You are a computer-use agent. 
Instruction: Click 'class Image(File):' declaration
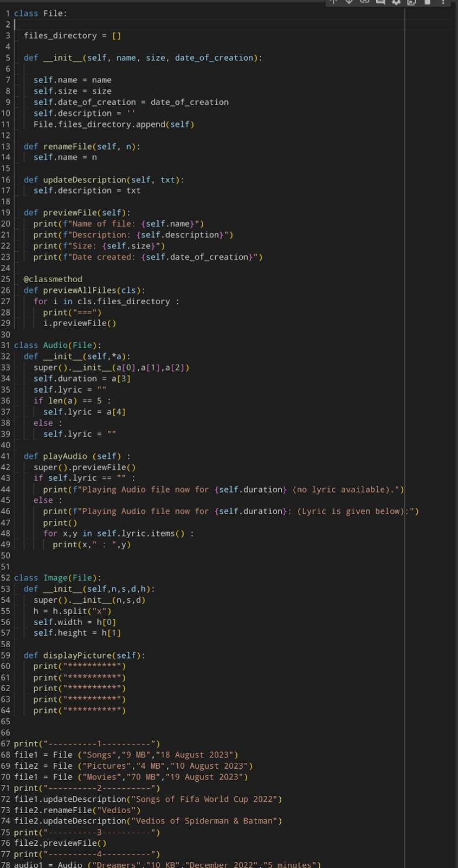[57, 578]
